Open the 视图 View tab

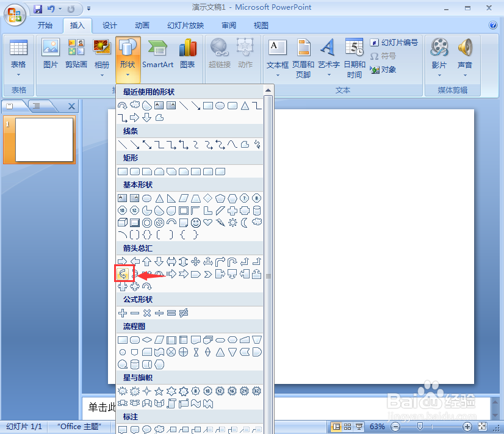(261, 26)
